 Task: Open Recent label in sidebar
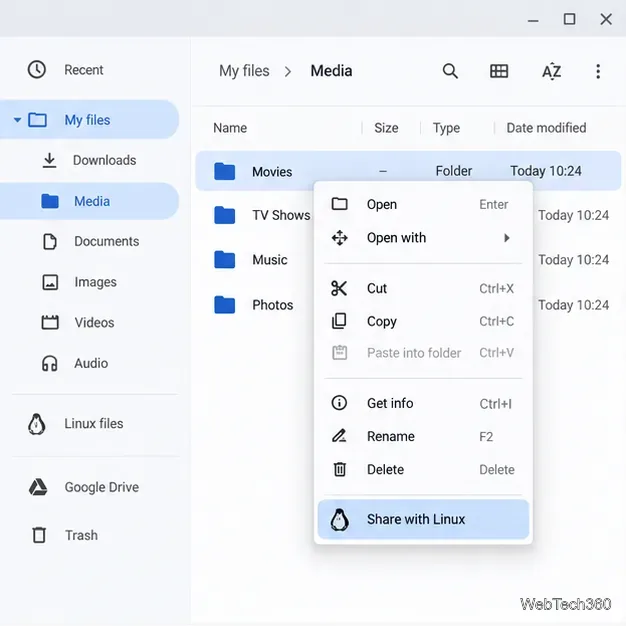84,70
